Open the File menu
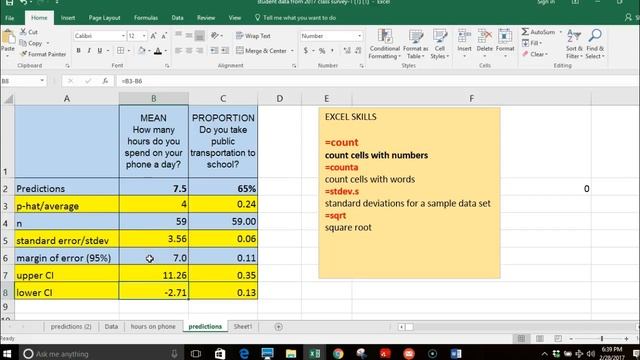Viewport: 640px width, 360px height. (10, 18)
